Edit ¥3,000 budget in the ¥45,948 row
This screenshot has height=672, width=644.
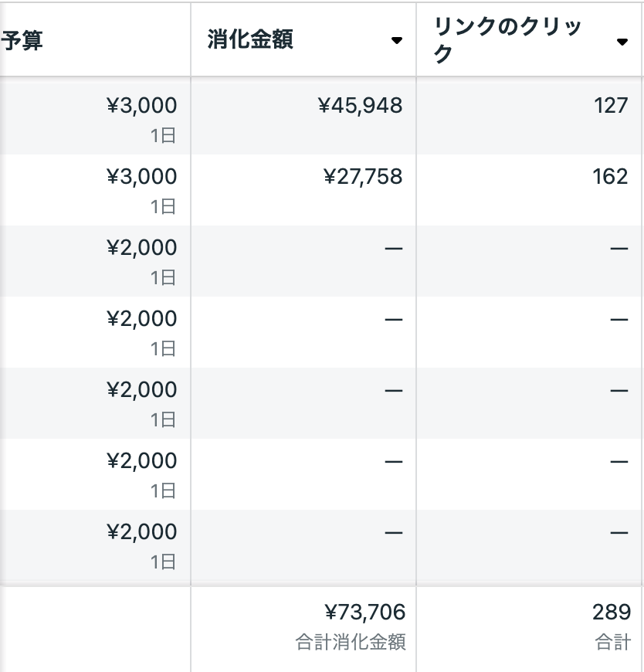141,105
